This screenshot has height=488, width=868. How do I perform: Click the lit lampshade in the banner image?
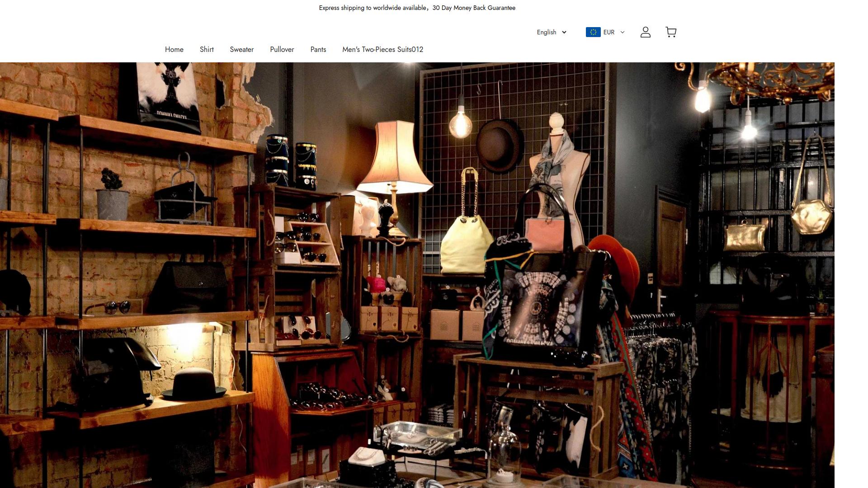click(395, 158)
